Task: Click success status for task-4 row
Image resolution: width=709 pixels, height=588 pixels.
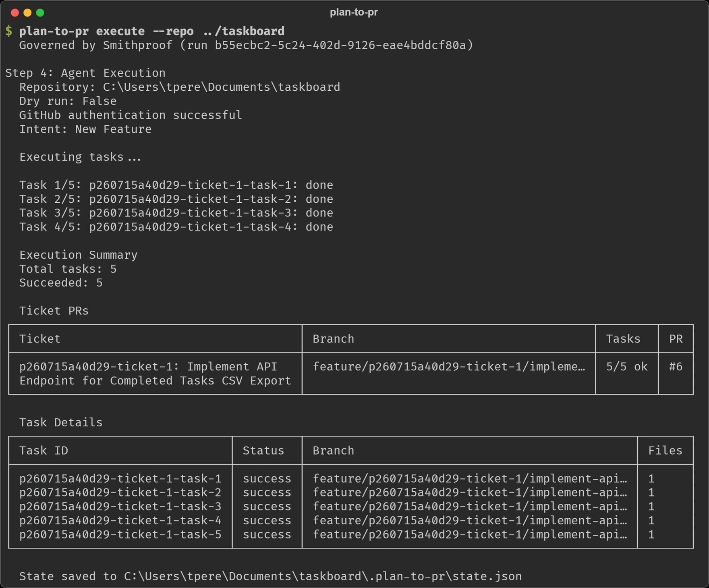Action: click(267, 521)
